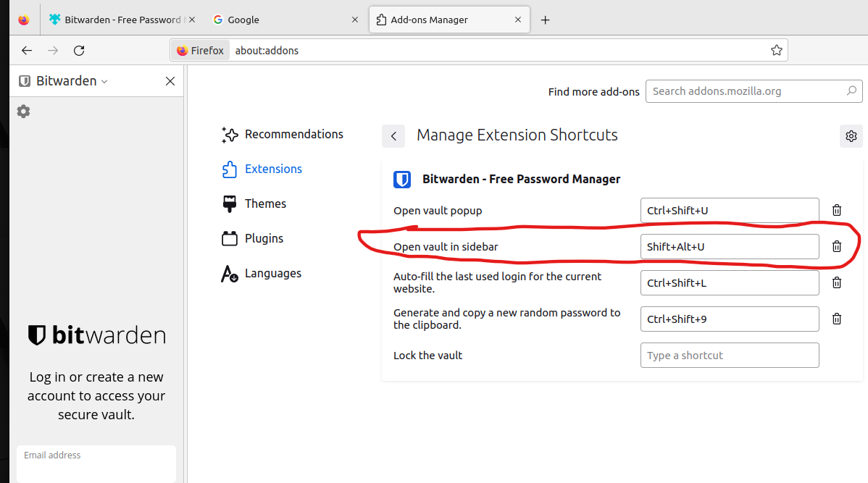This screenshot has width=868, height=483.
Task: Delete the Generate password shortcut
Action: [x=836, y=319]
